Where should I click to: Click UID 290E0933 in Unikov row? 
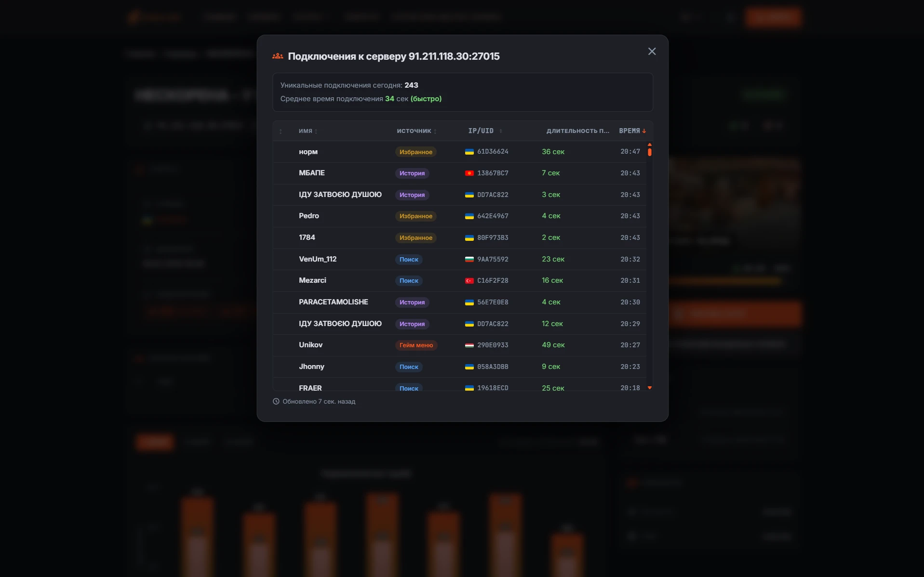[493, 345]
